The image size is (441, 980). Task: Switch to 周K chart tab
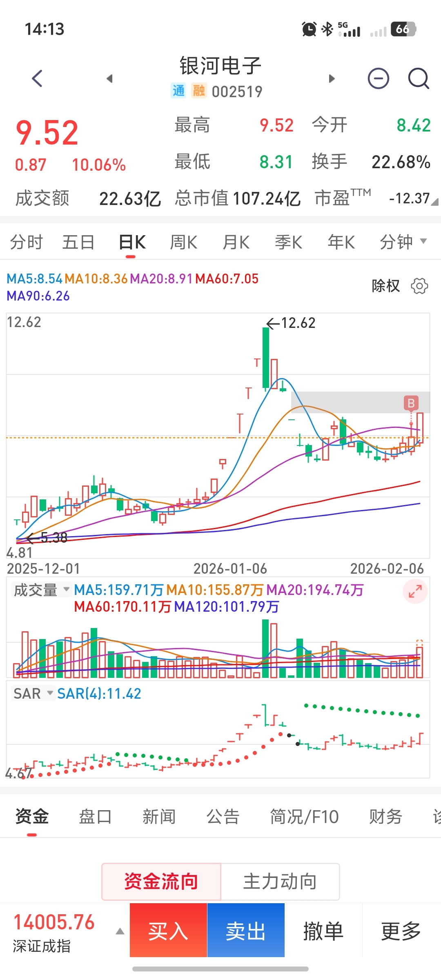pos(184,242)
